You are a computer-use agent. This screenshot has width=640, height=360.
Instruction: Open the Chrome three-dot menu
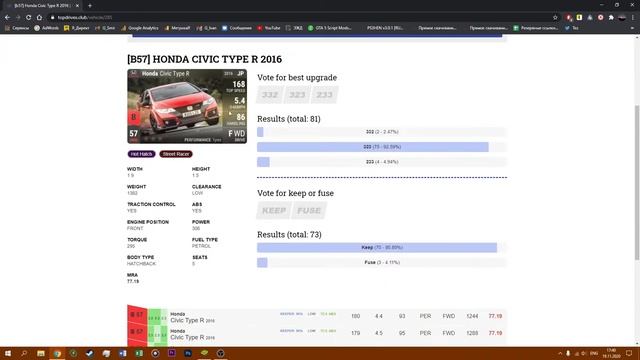tap(633, 18)
